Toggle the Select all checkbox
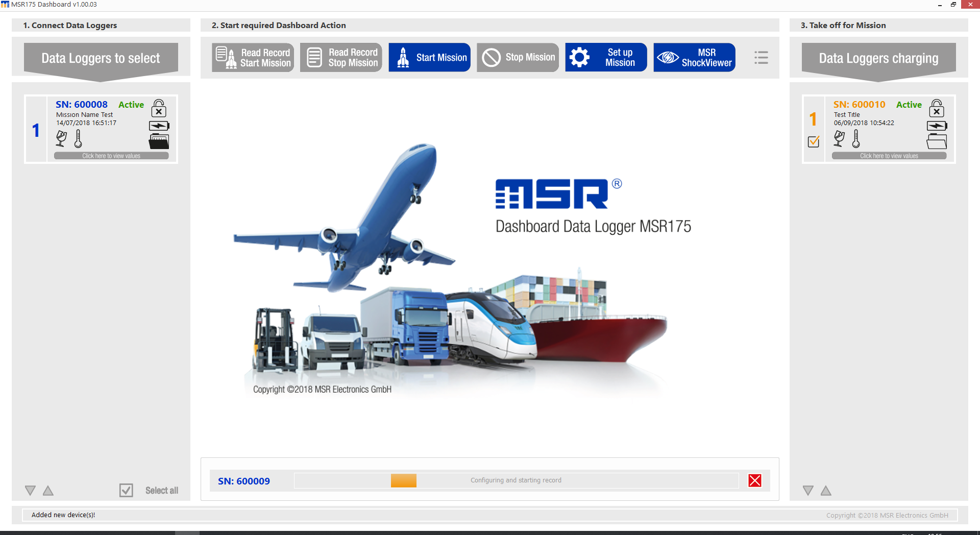The image size is (980, 535). 126,491
